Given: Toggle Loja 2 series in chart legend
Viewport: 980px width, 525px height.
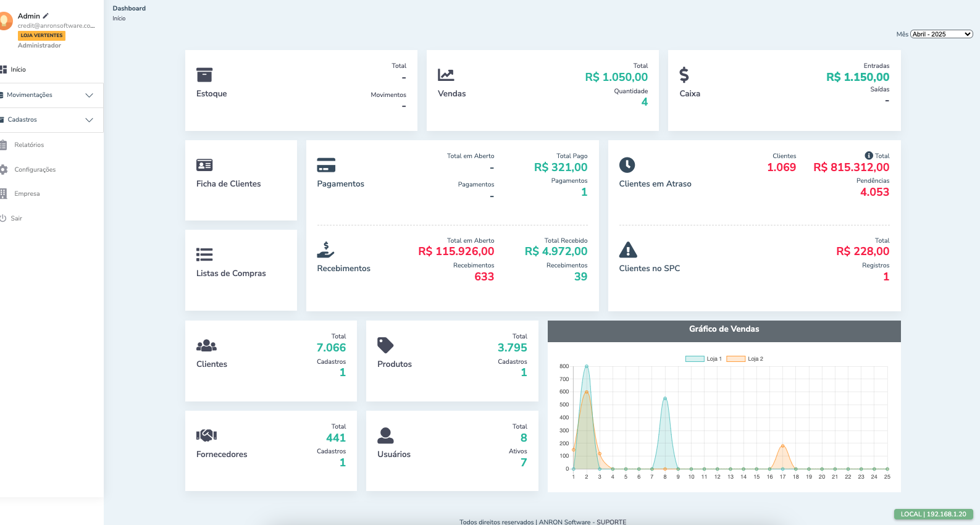Looking at the screenshot, I should [x=744, y=359].
